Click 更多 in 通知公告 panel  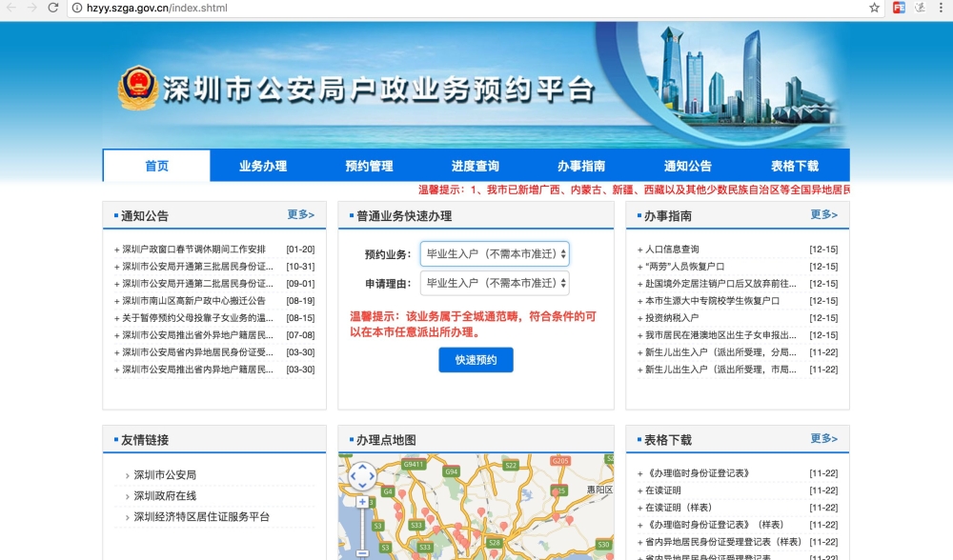tap(300, 214)
